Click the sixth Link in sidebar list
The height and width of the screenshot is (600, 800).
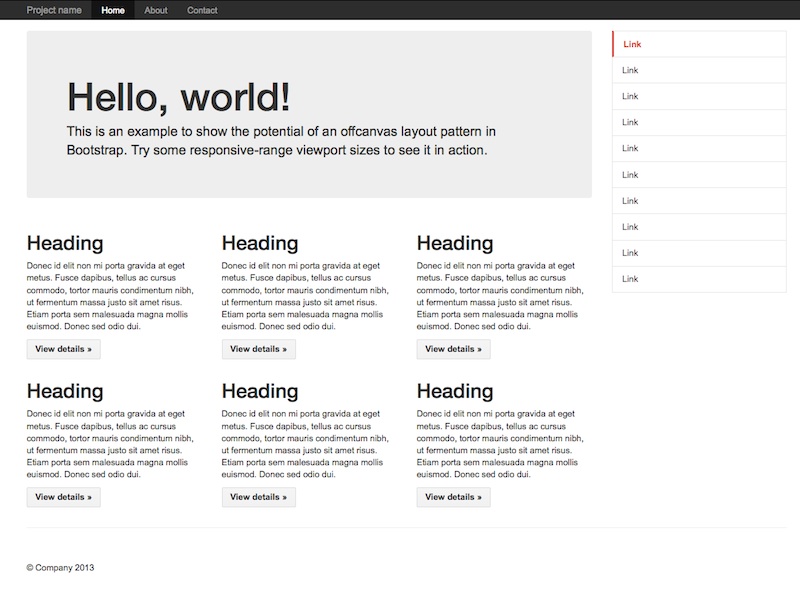point(698,175)
